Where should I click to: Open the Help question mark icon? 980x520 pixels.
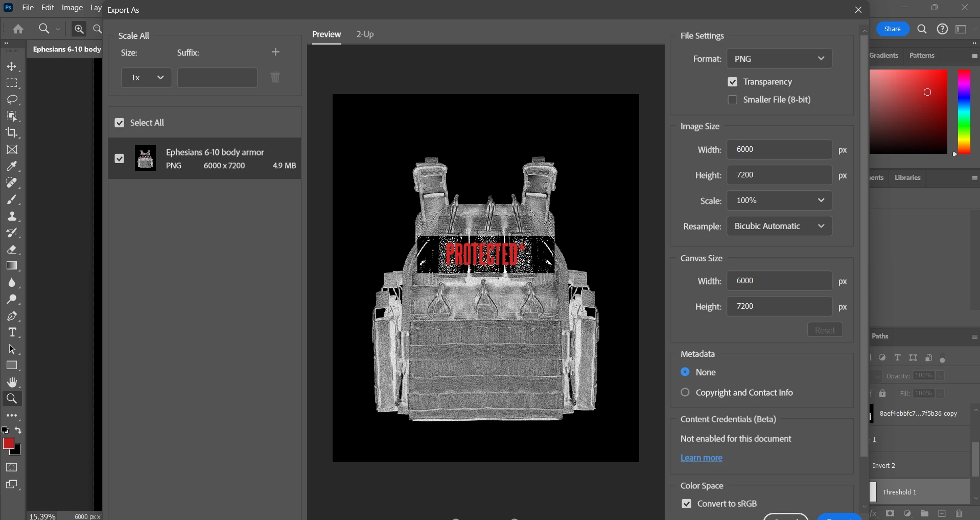(943, 29)
